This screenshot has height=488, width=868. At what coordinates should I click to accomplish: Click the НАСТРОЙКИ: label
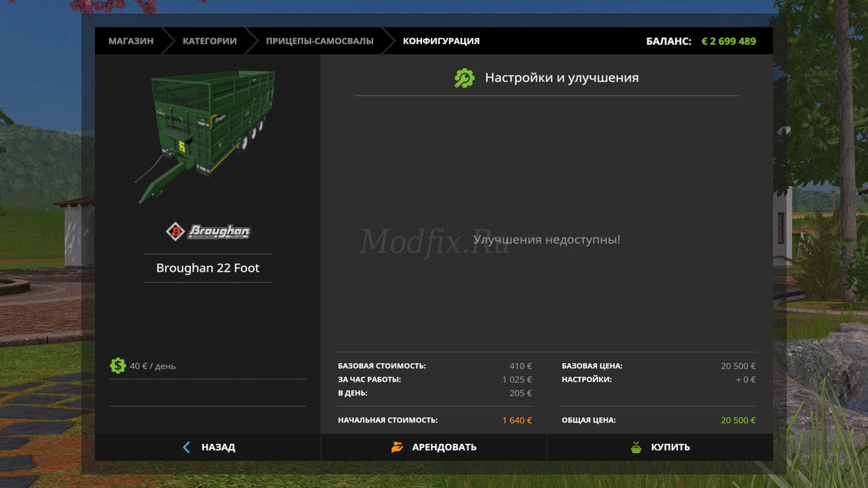pos(587,379)
